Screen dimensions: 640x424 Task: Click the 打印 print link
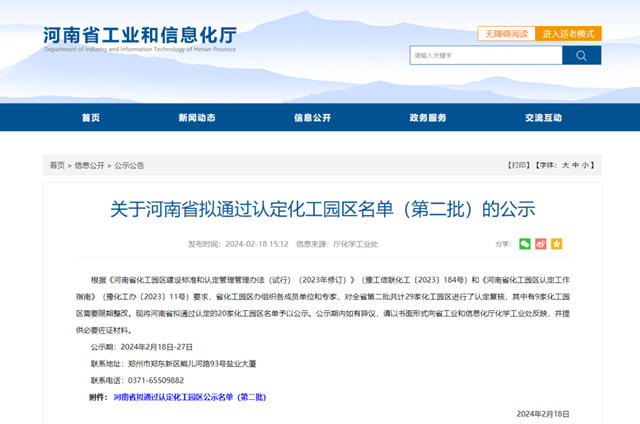pyautogui.click(x=518, y=165)
